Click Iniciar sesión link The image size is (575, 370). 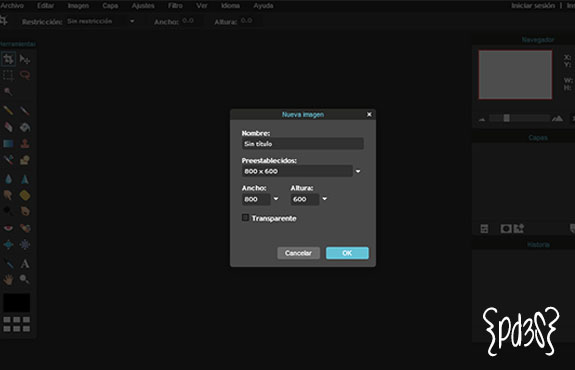pos(533,6)
